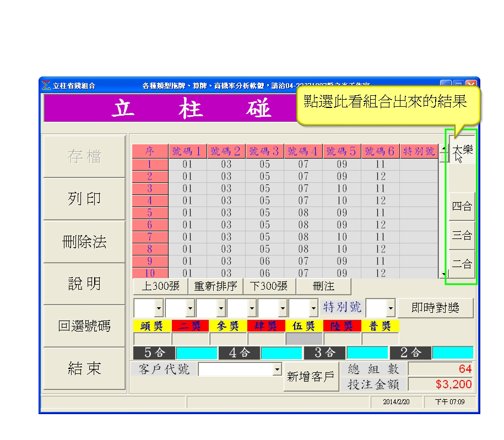Select the 二合 combination tab

tap(462, 264)
